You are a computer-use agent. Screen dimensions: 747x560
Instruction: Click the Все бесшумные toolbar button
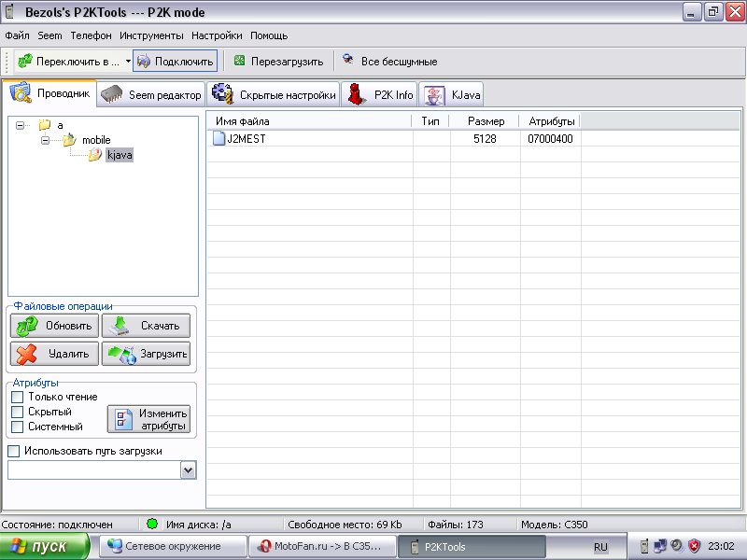(x=389, y=61)
